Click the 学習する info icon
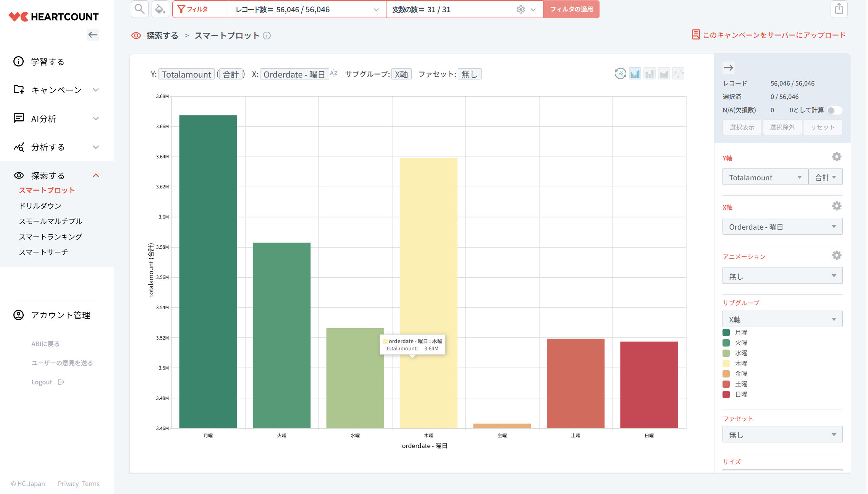 point(18,62)
